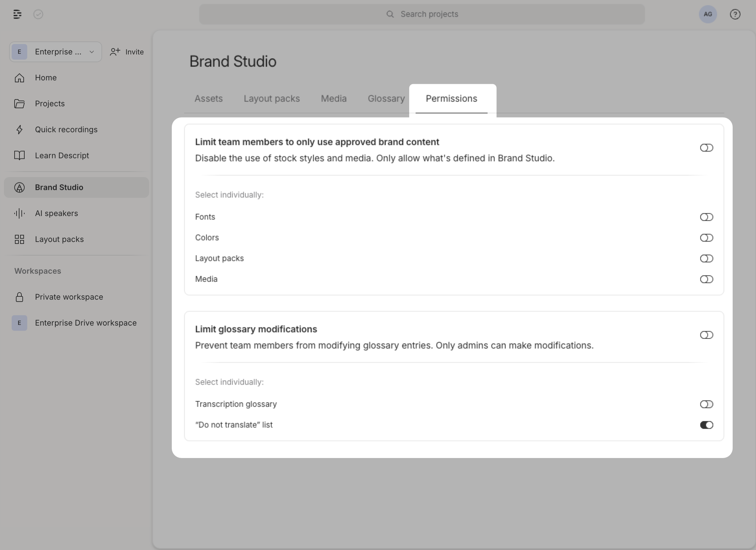Expand the Enterprise workspace dropdown
The image size is (756, 550).
point(91,52)
